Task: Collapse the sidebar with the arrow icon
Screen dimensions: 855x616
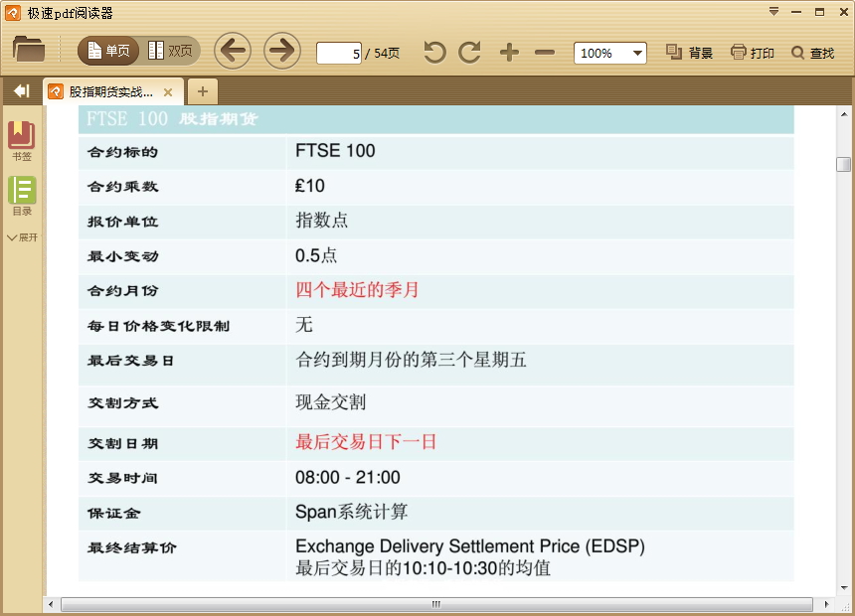Action: coord(22,91)
